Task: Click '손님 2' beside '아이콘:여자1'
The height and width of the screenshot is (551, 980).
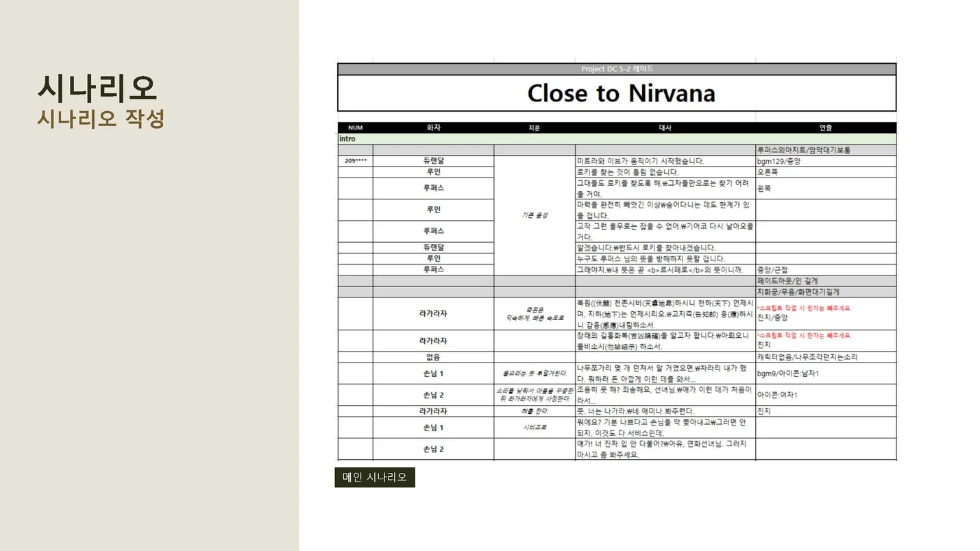Action: (x=433, y=395)
